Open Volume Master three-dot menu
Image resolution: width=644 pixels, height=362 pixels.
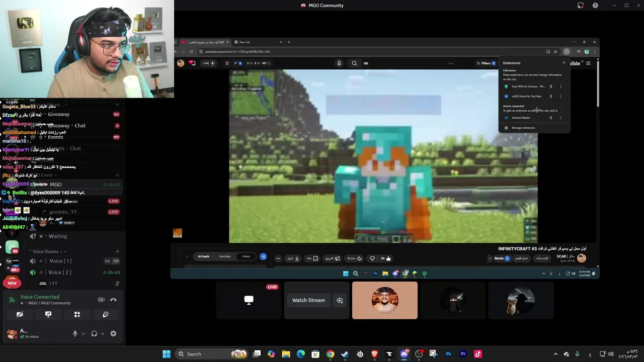tap(561, 118)
